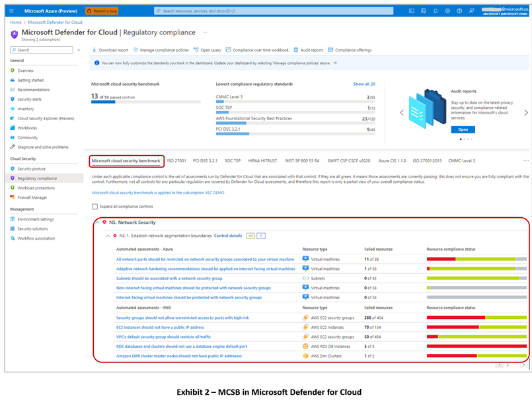Image resolution: width=532 pixels, height=404 pixels.
Task: Show next card with right carousel arrow
Action: [x=526, y=112]
